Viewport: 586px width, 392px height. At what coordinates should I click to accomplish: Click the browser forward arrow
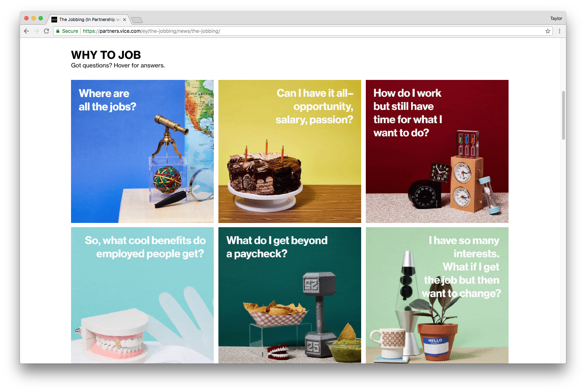pos(36,31)
